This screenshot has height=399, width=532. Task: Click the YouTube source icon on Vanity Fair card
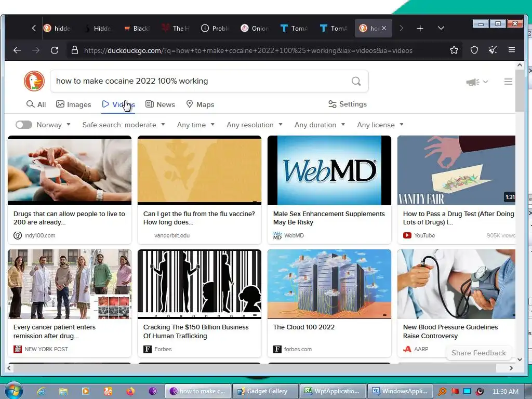pyautogui.click(x=407, y=235)
